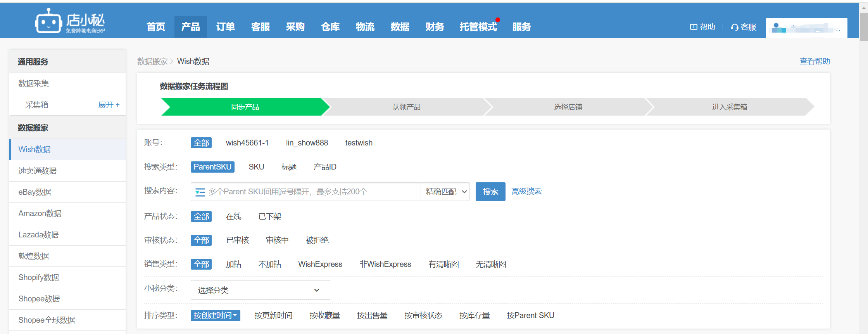This screenshot has height=334, width=868.
Task: Click 数据搬家 breadcrumb link
Action: [x=152, y=61]
